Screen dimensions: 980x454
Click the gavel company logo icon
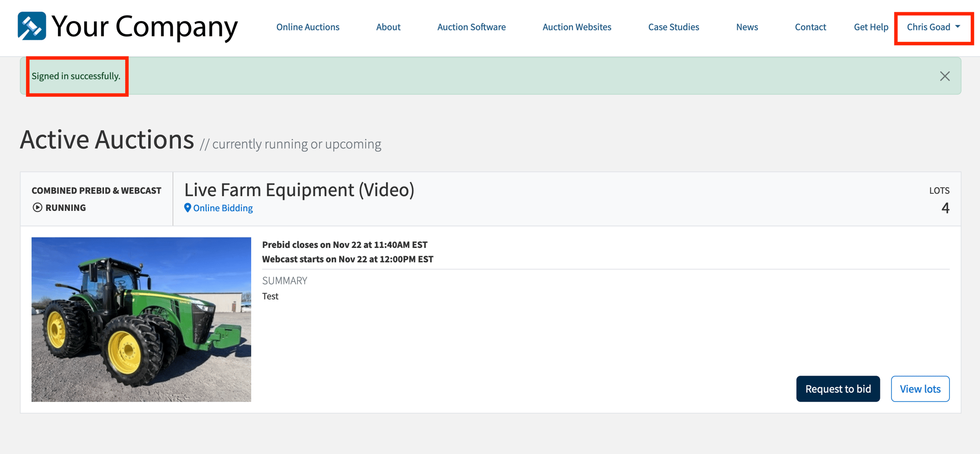pos(32,26)
